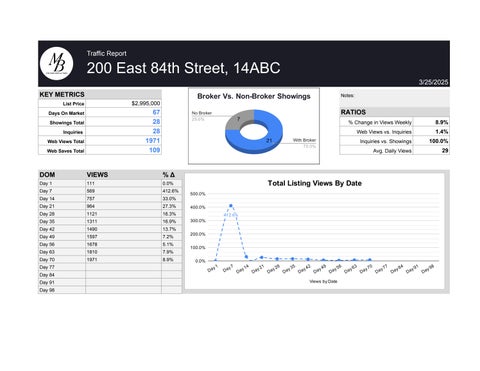Select the Web Saves Total value '109'
The height and width of the screenshot is (371, 480).
point(155,150)
